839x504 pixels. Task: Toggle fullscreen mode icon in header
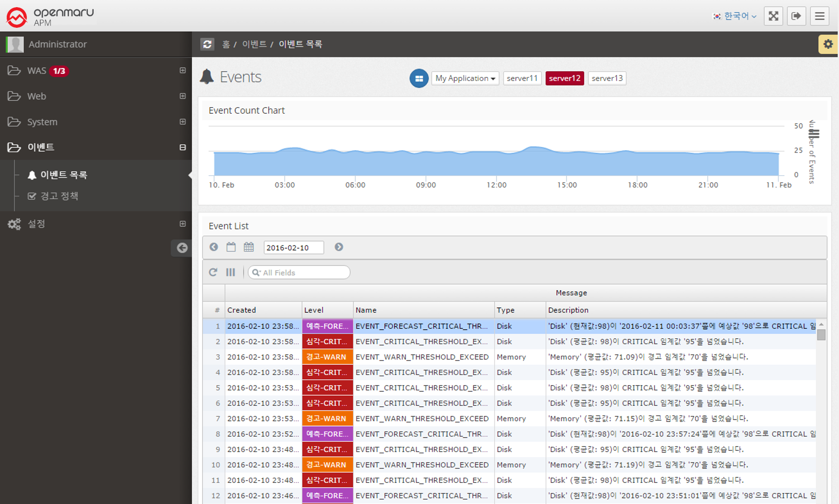point(773,16)
